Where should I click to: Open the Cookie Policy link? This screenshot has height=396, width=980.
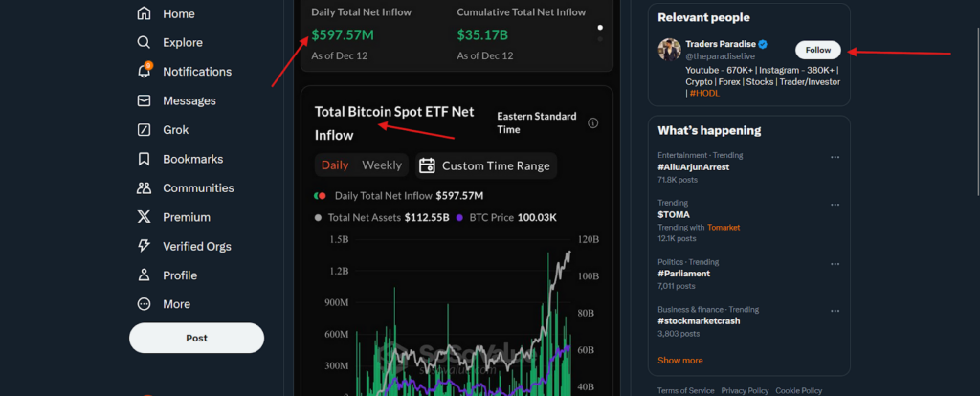[x=799, y=390]
